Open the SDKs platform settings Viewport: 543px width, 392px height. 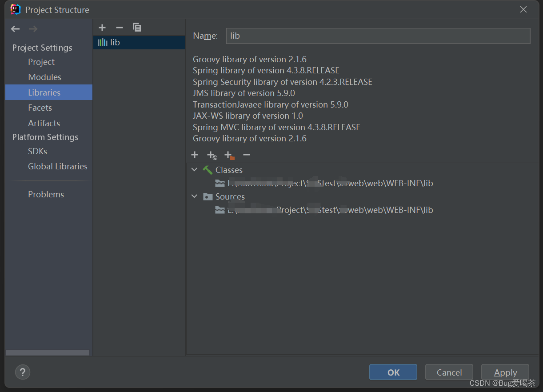pos(37,151)
